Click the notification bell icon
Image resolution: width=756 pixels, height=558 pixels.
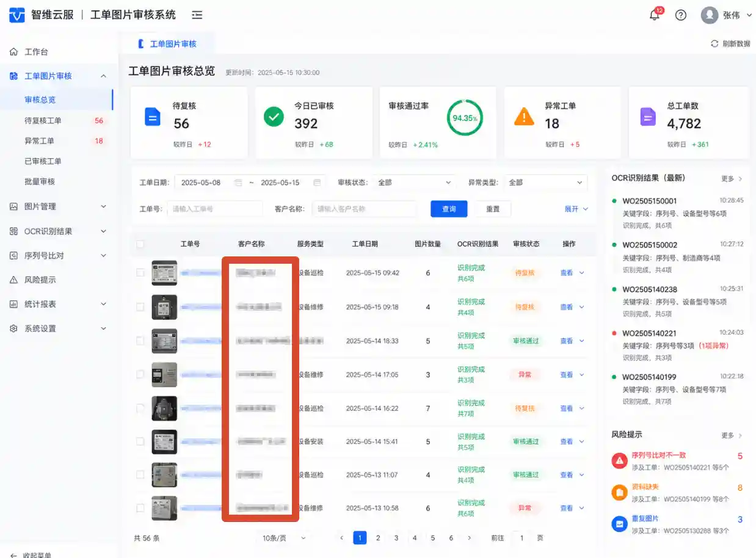[654, 15]
